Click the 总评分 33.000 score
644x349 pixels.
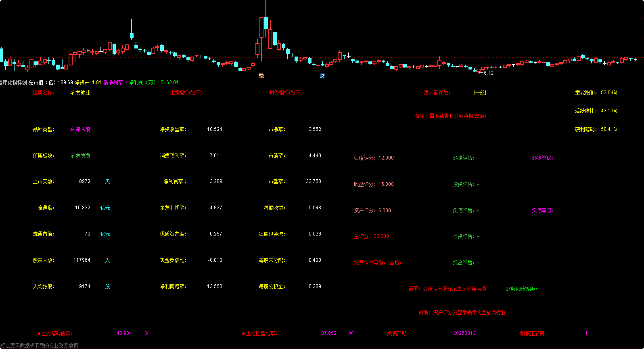pos(371,237)
